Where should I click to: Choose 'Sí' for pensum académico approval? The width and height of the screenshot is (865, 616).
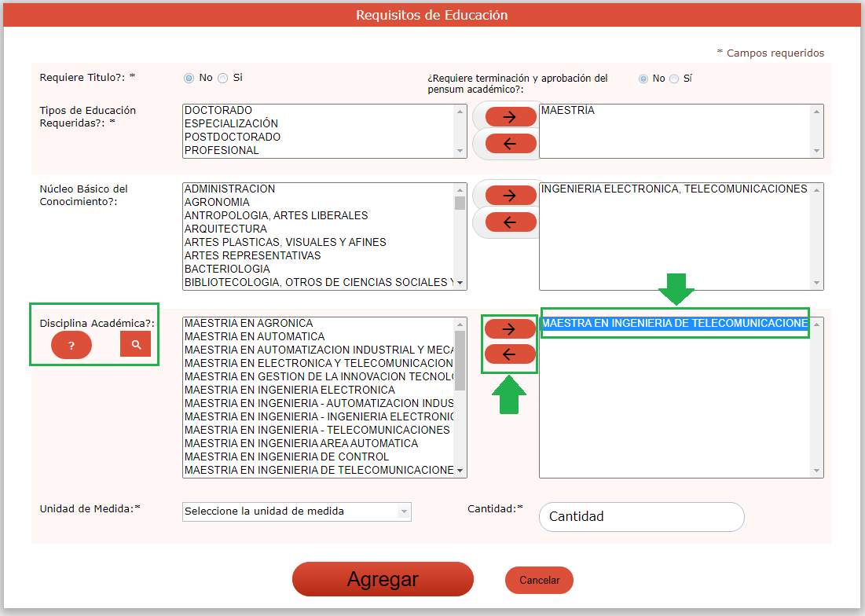pyautogui.click(x=673, y=79)
